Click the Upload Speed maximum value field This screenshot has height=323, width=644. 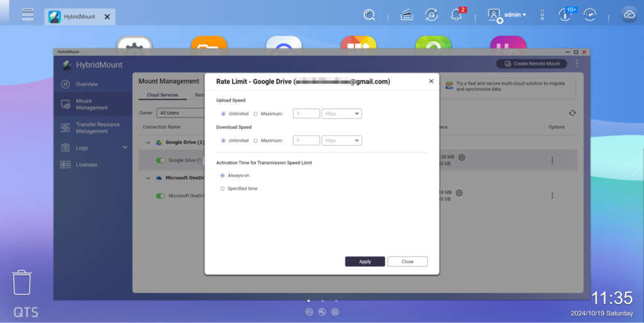pyautogui.click(x=306, y=114)
